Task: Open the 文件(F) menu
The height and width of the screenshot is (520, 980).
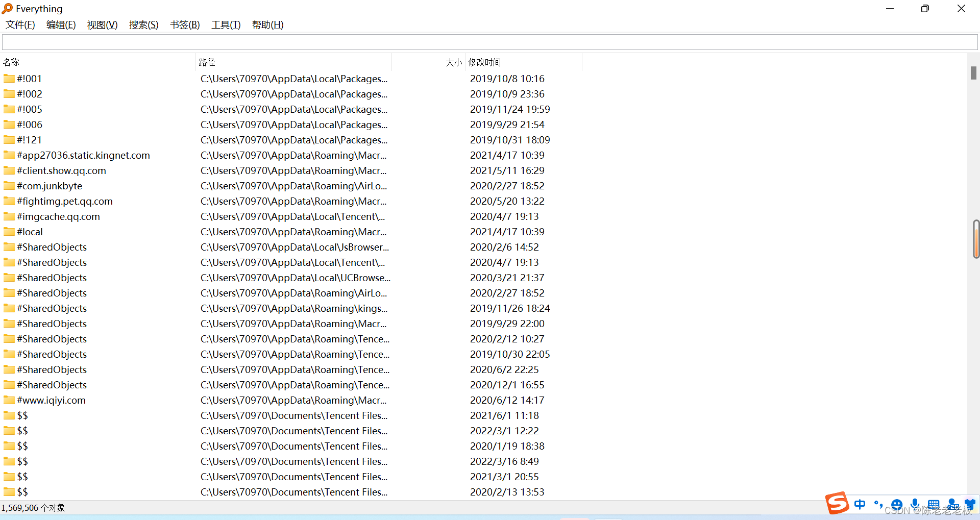Action: click(20, 25)
